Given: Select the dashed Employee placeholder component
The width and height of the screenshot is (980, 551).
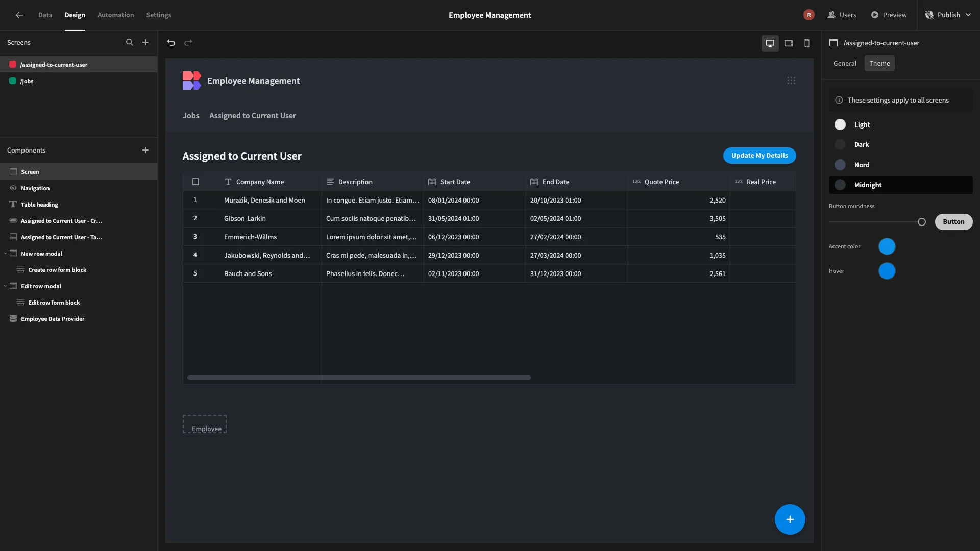Looking at the screenshot, I should [x=205, y=424].
